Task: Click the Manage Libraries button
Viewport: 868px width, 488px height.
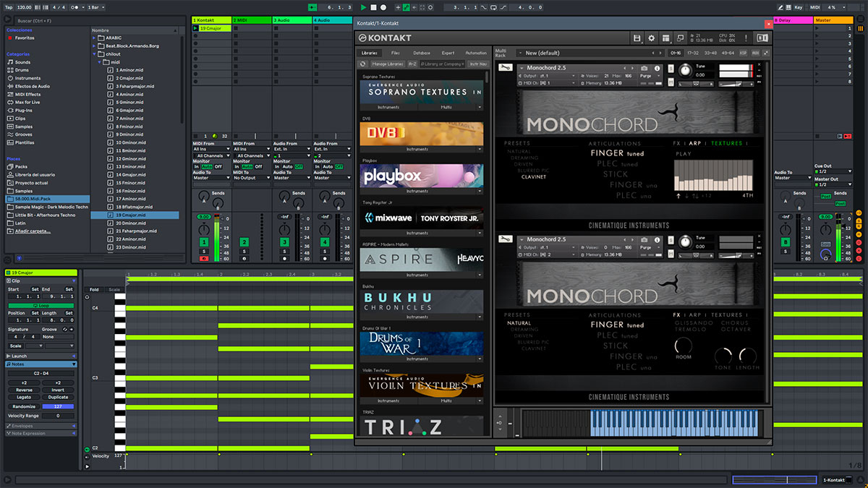Action: (x=388, y=64)
